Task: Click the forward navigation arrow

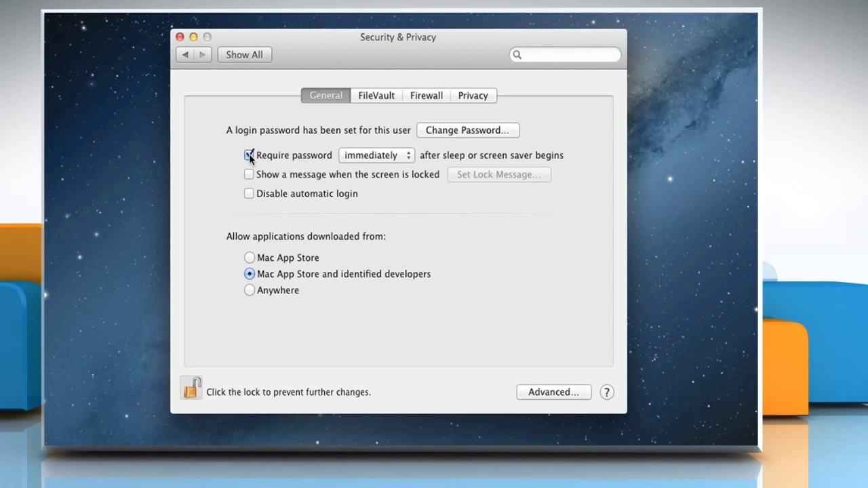Action: pyautogui.click(x=202, y=54)
